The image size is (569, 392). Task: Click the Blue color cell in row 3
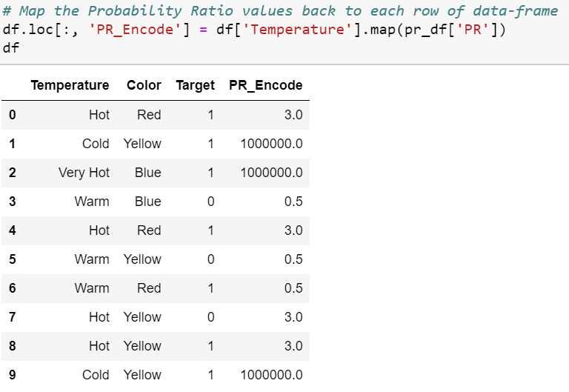[x=147, y=202]
